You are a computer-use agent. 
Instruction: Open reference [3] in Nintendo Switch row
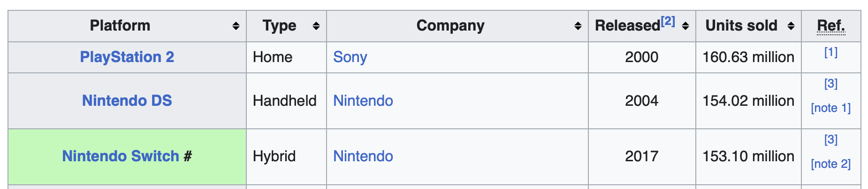pos(831,139)
